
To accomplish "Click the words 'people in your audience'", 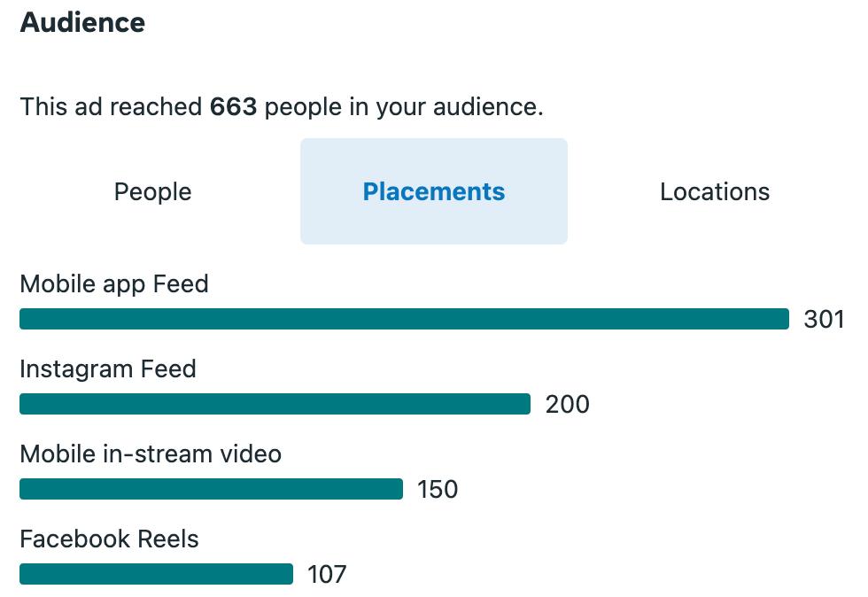I will click(404, 107).
